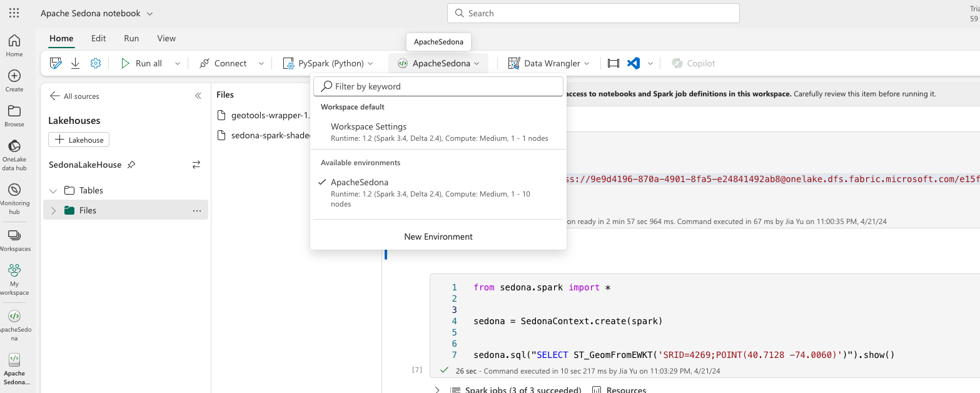Open the notebook in VS Code
This screenshot has height=393, width=980.
632,63
